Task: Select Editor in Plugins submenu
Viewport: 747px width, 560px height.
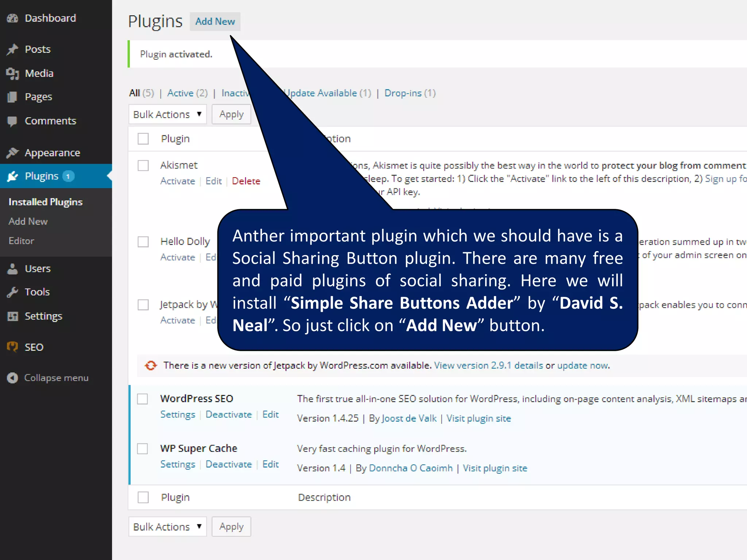Action: tap(22, 241)
